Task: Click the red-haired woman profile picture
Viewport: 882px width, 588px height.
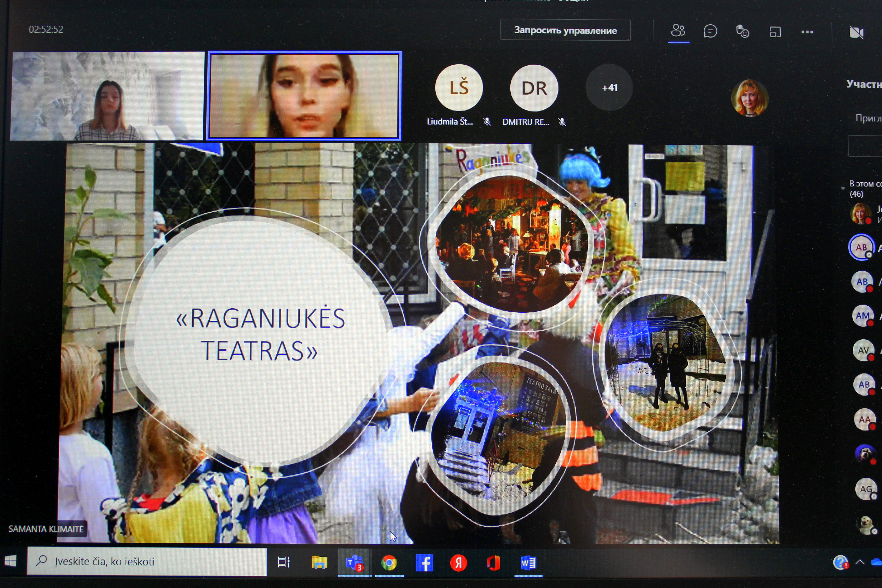Action: (750, 98)
